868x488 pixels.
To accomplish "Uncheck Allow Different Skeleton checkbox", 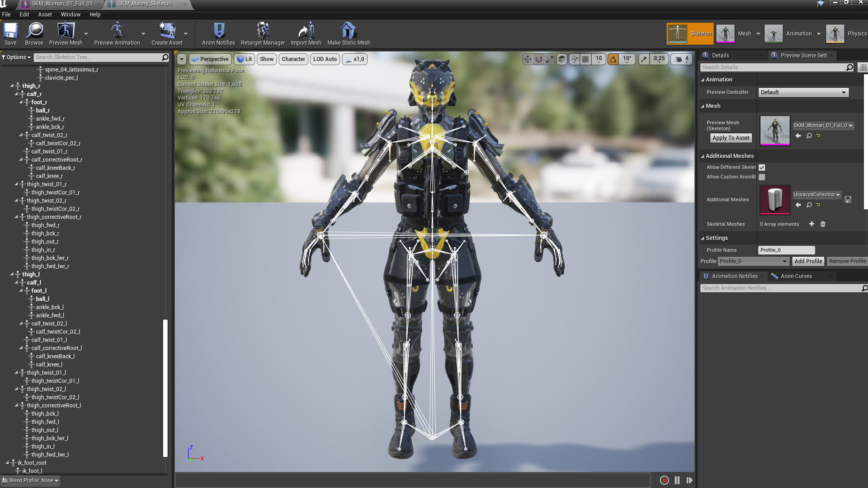I will point(762,168).
